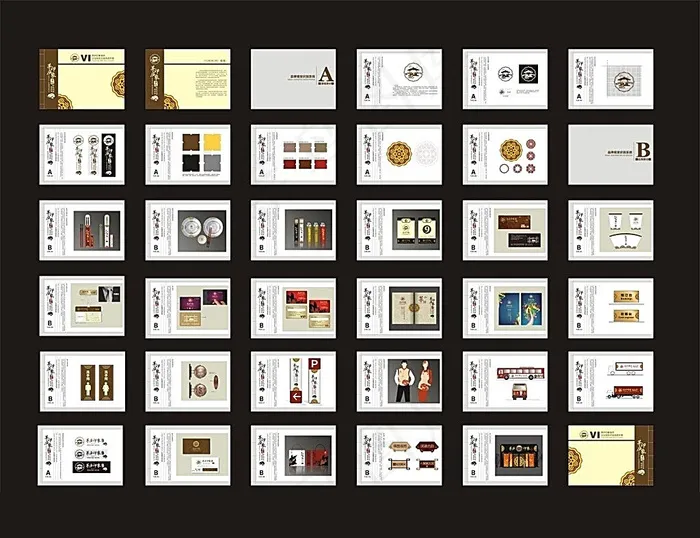The image size is (700, 538).
Task: Click the large letter A section divider
Action: tap(326, 70)
